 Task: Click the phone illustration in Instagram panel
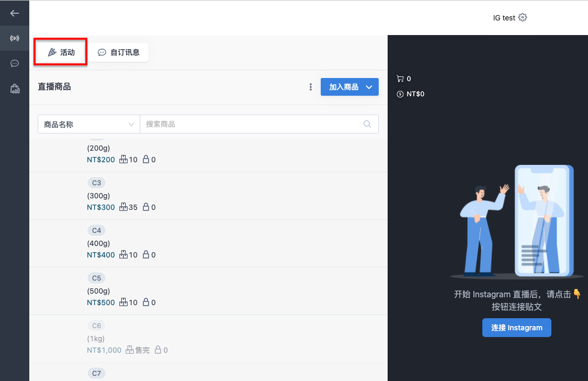(544, 220)
